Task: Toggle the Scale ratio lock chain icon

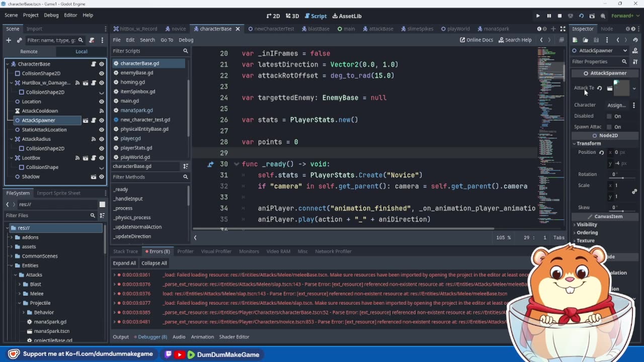Action: [x=634, y=191]
